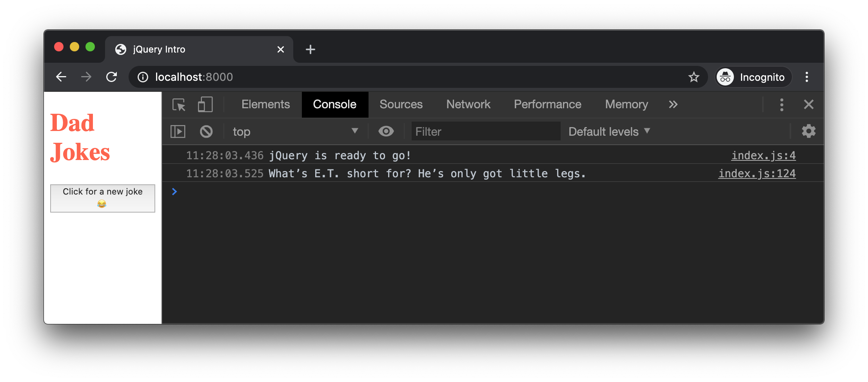Clear the console with the no-entry icon
Image resolution: width=868 pixels, height=382 pixels.
[206, 131]
